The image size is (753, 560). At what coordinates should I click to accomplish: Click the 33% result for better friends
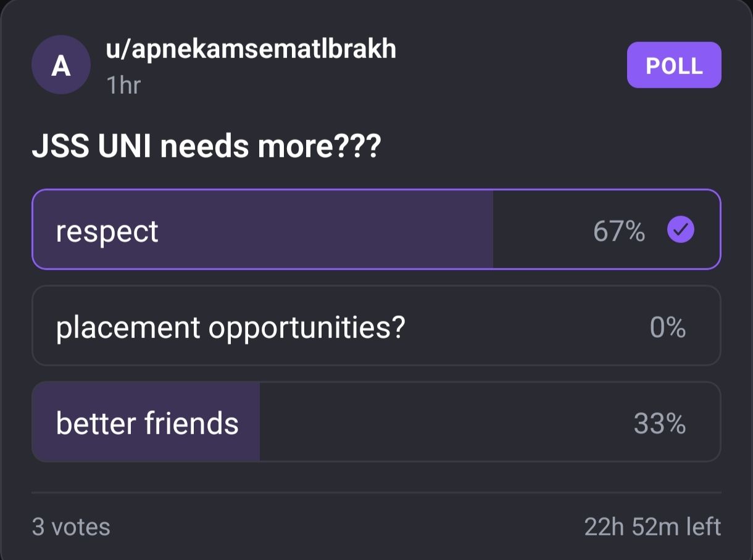(x=660, y=424)
